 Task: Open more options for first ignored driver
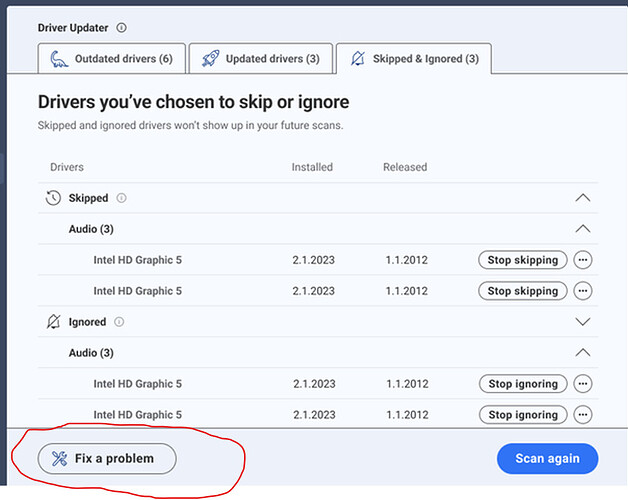[x=583, y=384]
